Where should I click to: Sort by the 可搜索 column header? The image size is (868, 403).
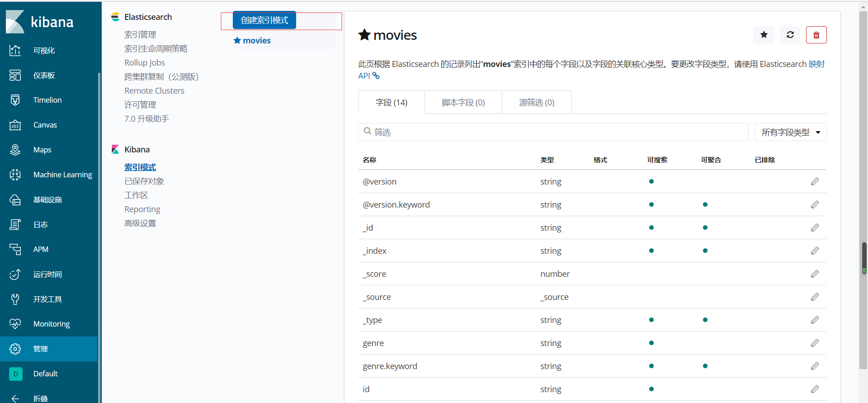click(x=657, y=160)
